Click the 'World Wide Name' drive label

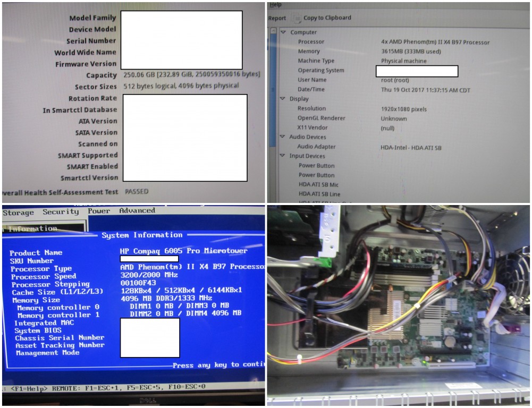pyautogui.click(x=85, y=52)
